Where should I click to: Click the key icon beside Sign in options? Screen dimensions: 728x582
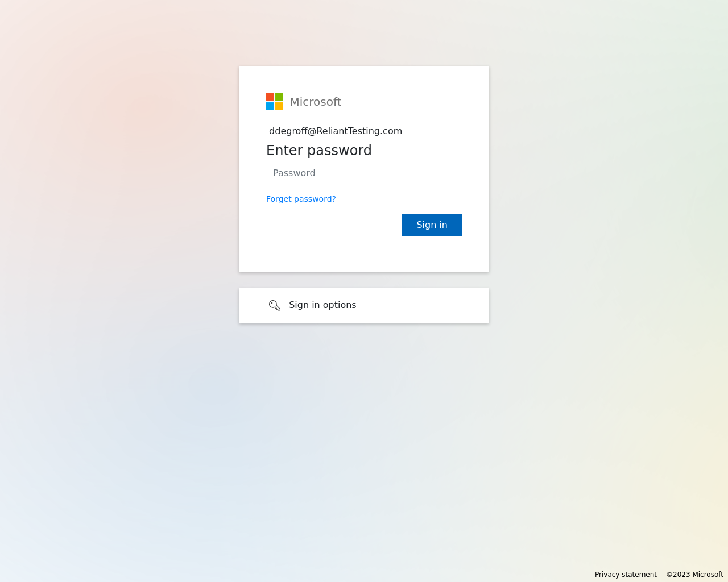tap(275, 306)
